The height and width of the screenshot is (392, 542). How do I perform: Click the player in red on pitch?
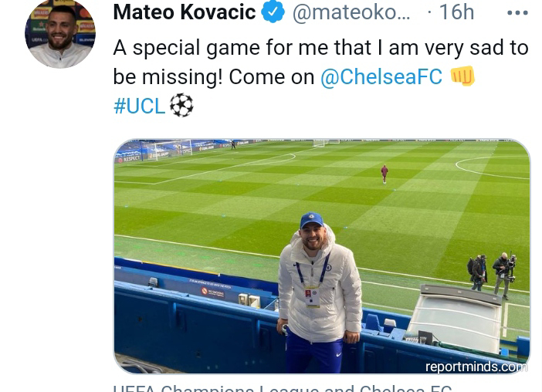[384, 173]
